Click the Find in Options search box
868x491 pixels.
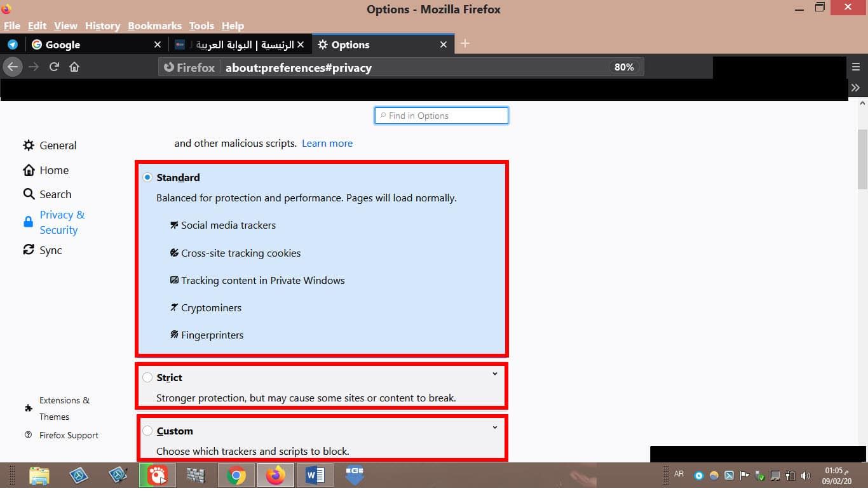[x=442, y=116]
